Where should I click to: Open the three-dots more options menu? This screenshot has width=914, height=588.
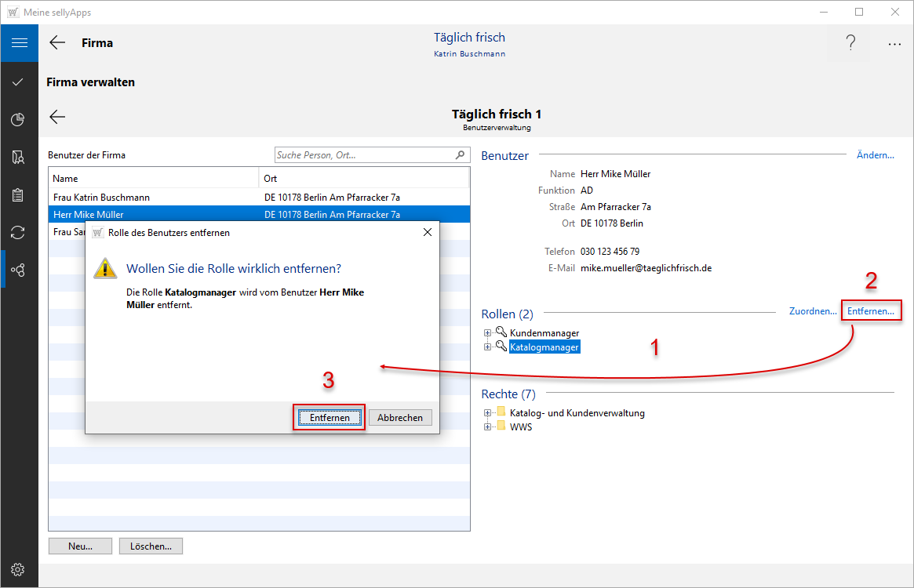point(894,44)
